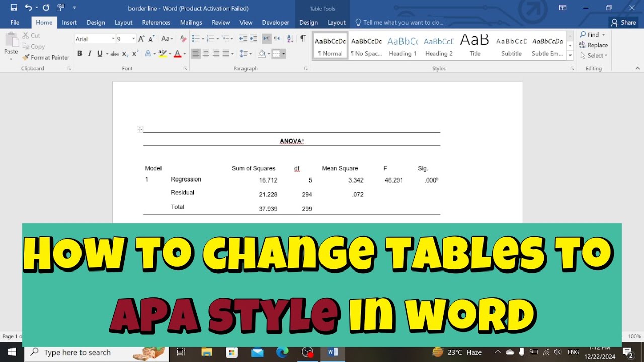Switch to the Mailings tab
644x362 pixels.
pyautogui.click(x=191, y=23)
